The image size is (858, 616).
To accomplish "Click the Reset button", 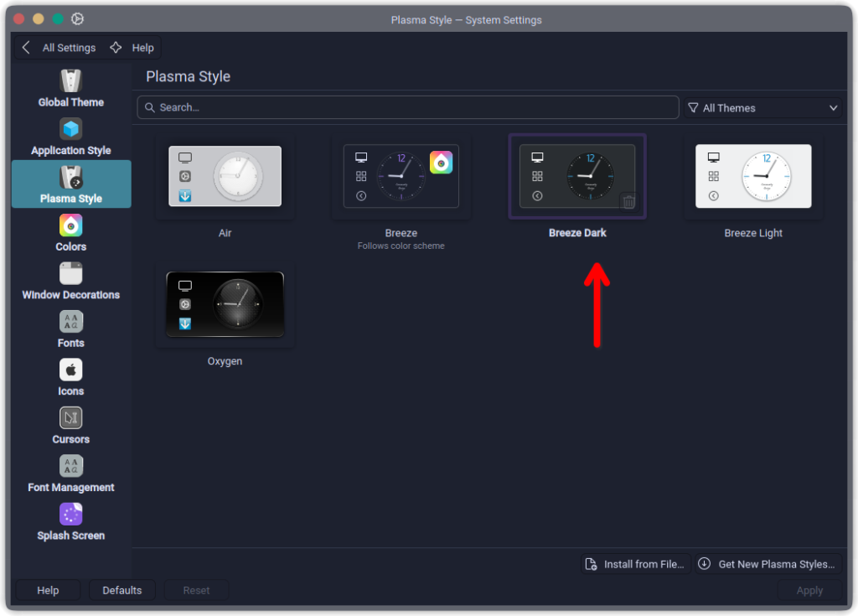I will click(x=196, y=590).
